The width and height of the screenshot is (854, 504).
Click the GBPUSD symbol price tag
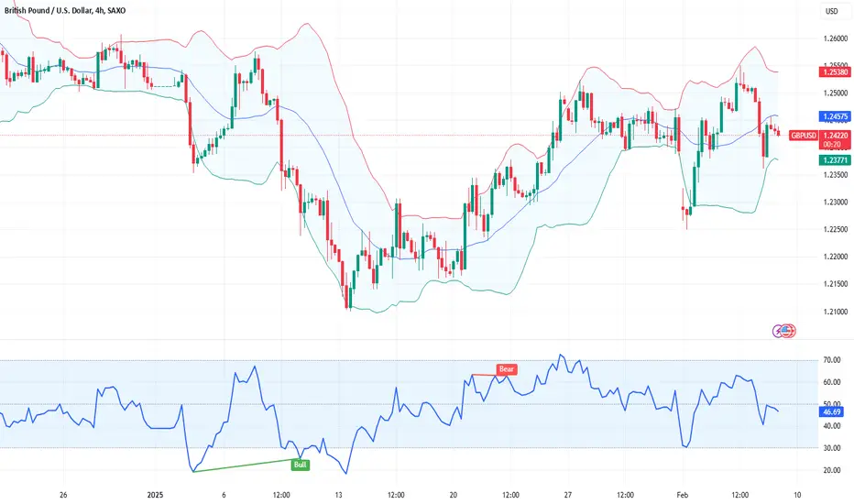(804, 135)
